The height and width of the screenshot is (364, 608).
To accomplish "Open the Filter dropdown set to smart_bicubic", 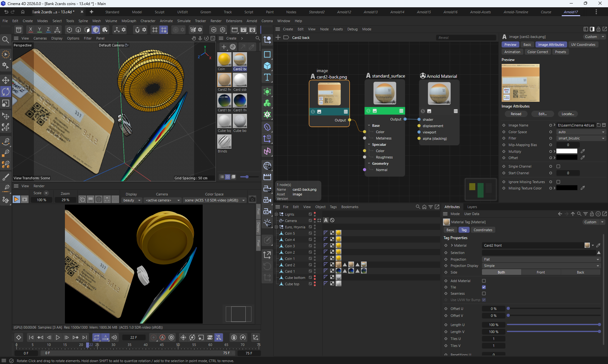I will point(581,138).
